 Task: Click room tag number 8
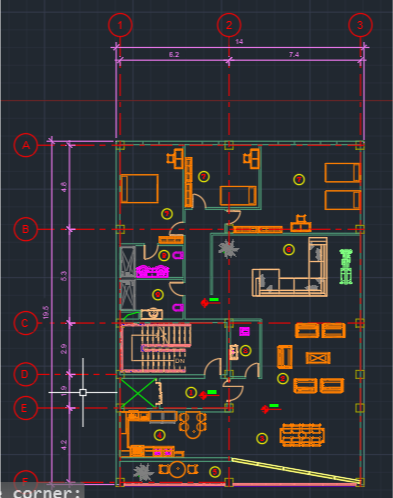[245, 350]
